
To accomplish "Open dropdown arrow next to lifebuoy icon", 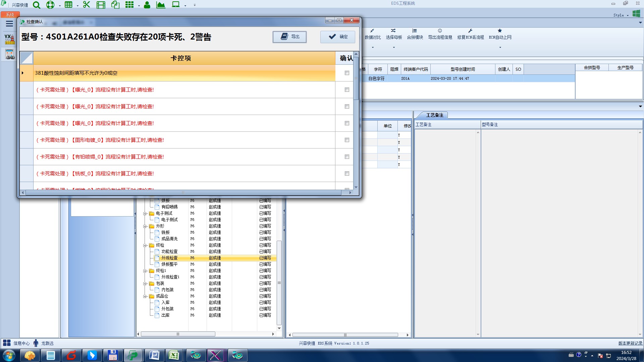I will coord(60,6).
